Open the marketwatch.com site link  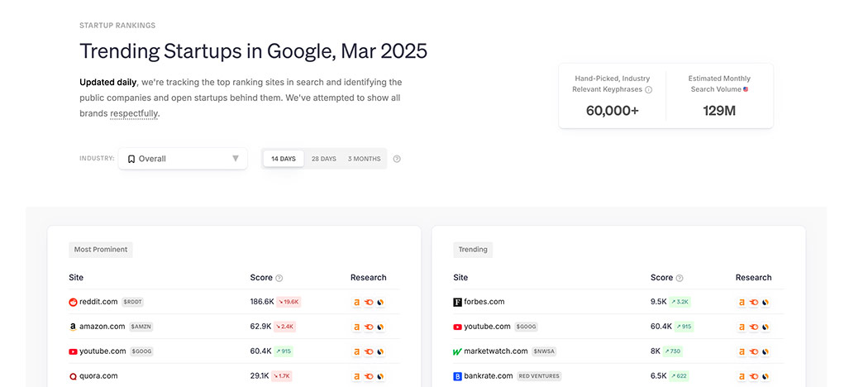(x=496, y=351)
